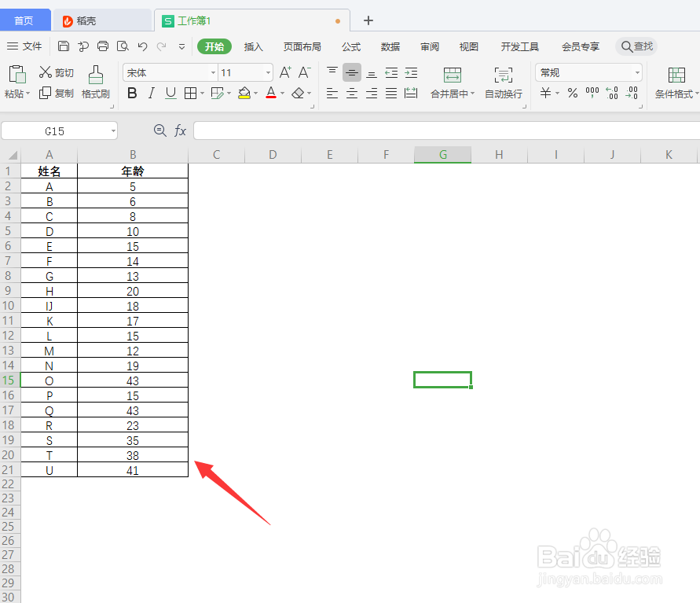The image size is (700, 603).
Task: Switch to 页面布局 ribbon tab
Action: pyautogui.click(x=302, y=46)
